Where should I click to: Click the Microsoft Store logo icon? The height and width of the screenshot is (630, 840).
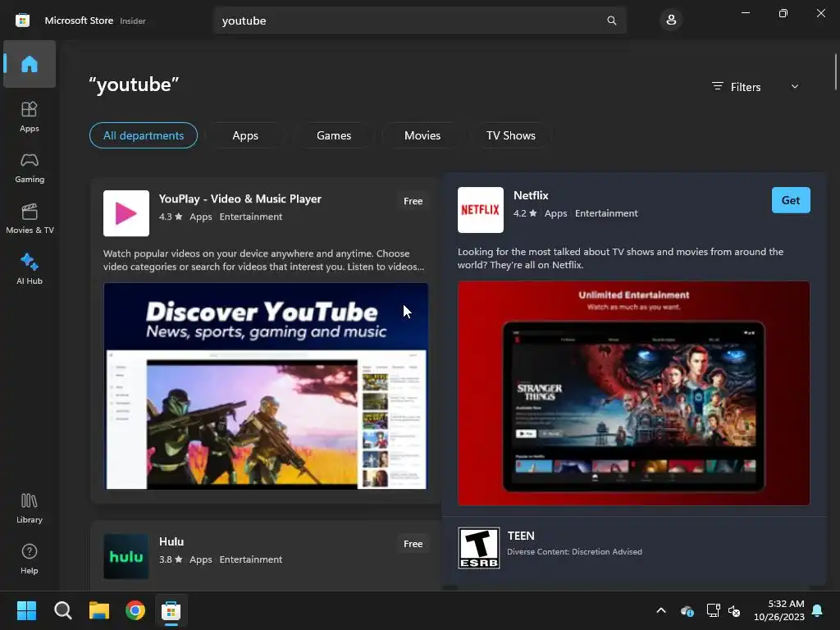tap(22, 21)
